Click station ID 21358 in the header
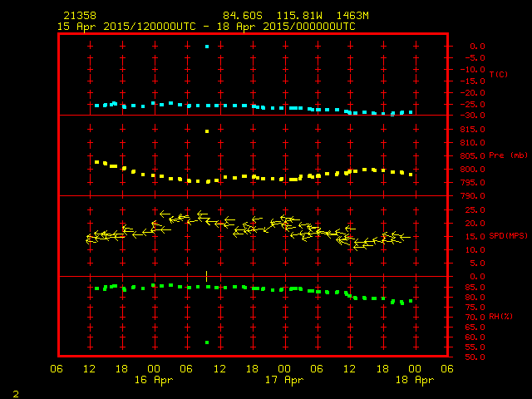Viewport: 532px width, 399px height. pyautogui.click(x=80, y=16)
